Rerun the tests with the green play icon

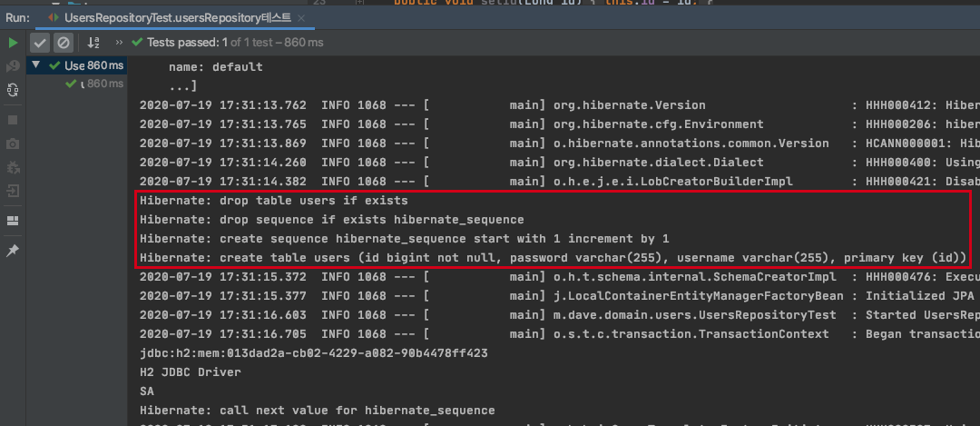click(x=13, y=43)
